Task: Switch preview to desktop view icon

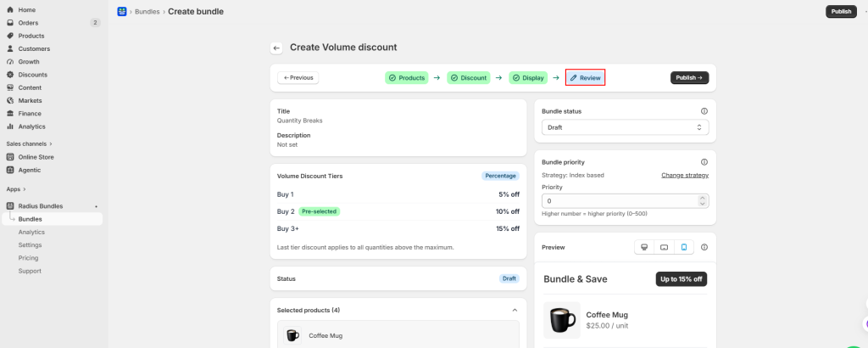Action: [644, 247]
